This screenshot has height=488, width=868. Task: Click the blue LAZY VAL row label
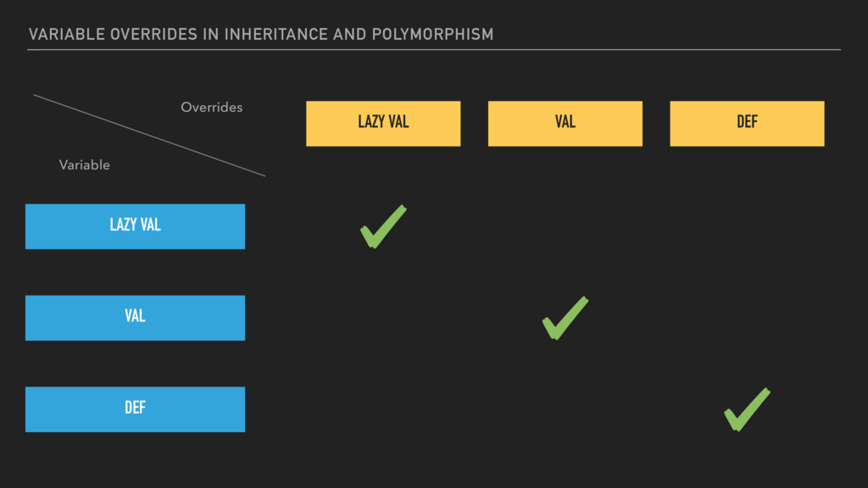135,226
